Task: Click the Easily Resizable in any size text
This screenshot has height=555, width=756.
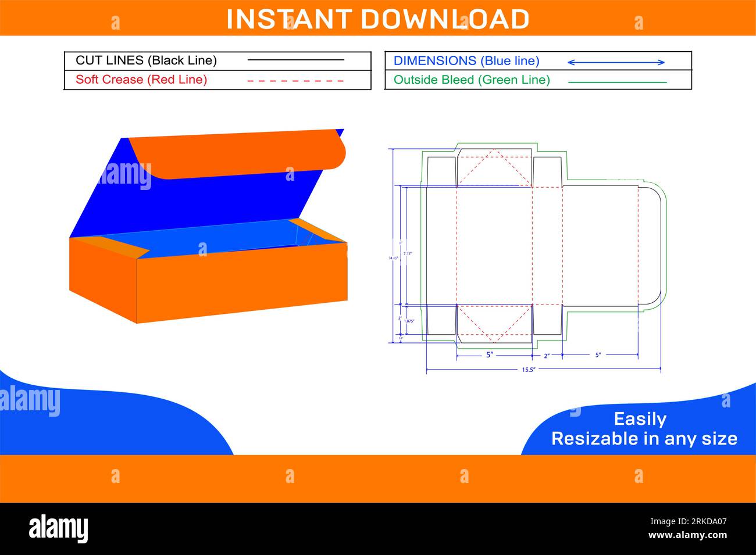Action: point(644,428)
